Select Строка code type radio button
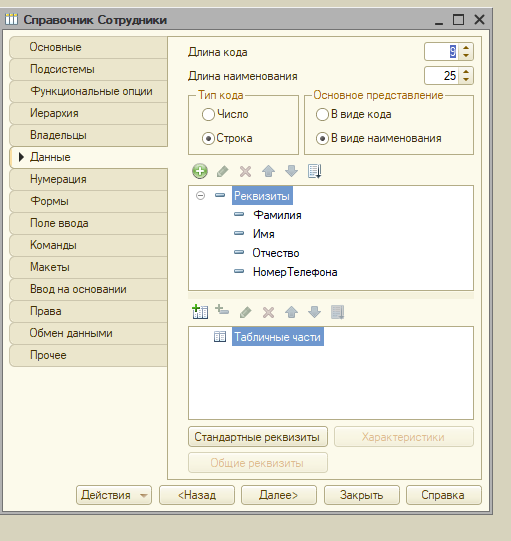The height and width of the screenshot is (541, 511). (208, 139)
